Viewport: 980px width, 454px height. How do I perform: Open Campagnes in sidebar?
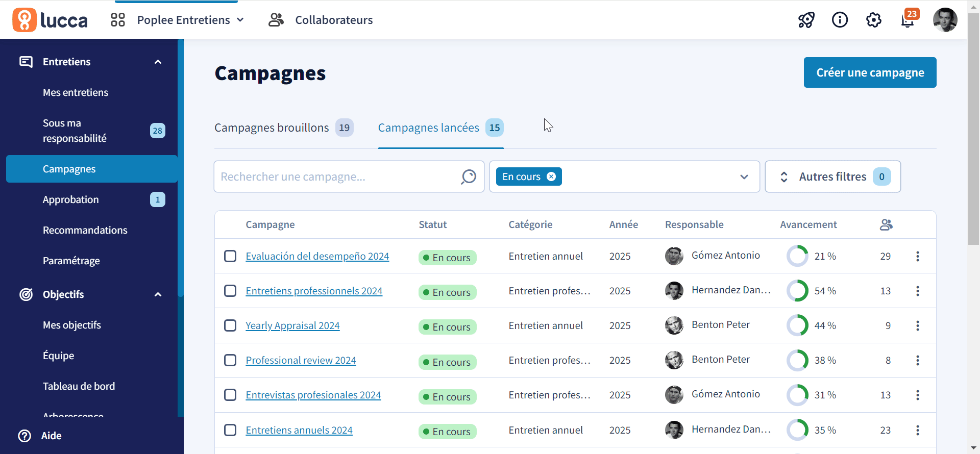point(92,169)
